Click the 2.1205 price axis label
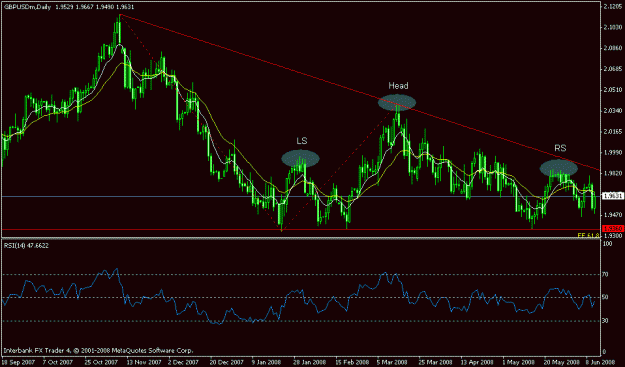Viewport: 625px width, 367px height. [612, 7]
